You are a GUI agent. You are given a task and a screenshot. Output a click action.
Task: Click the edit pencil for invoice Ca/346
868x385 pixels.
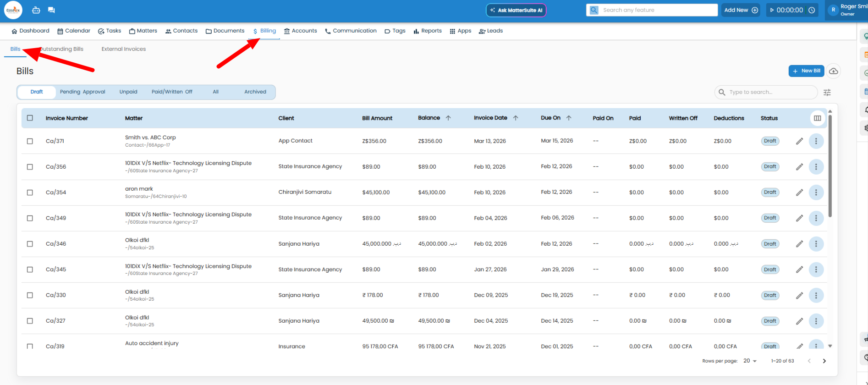(x=799, y=244)
